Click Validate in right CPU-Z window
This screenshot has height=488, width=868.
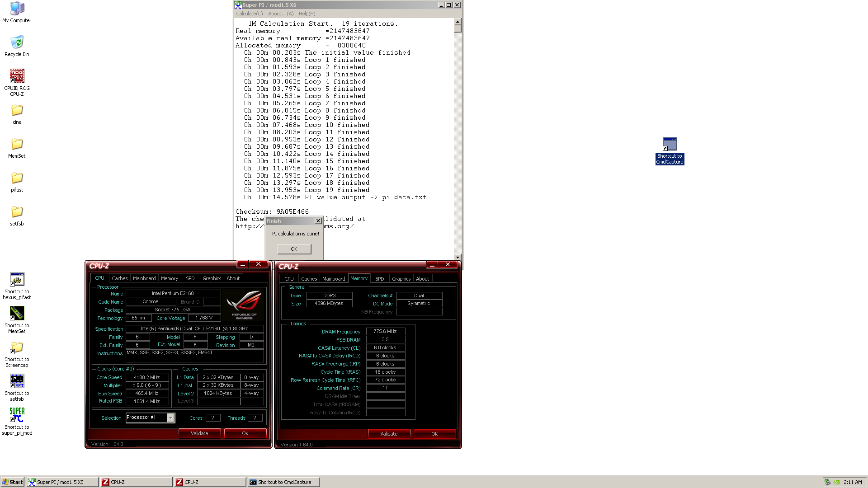(x=389, y=434)
